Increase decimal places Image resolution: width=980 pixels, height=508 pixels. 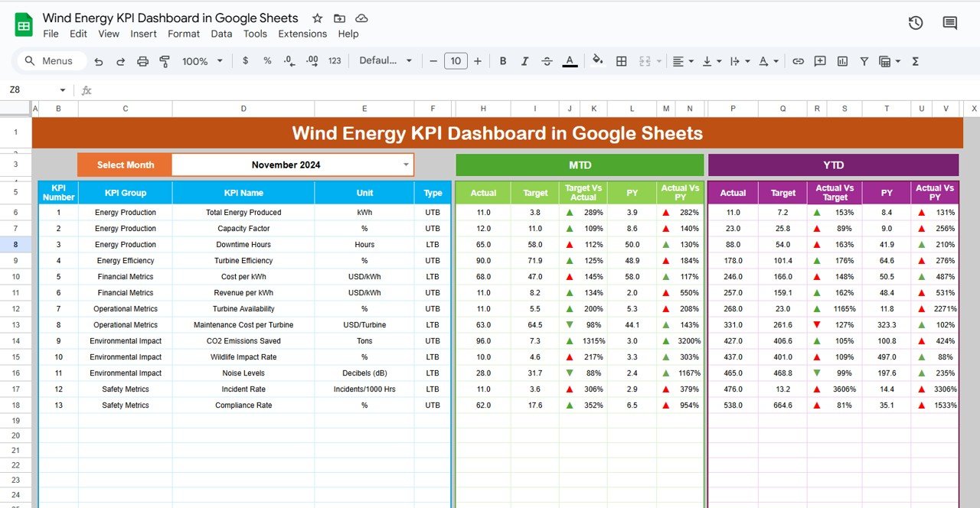tap(312, 61)
